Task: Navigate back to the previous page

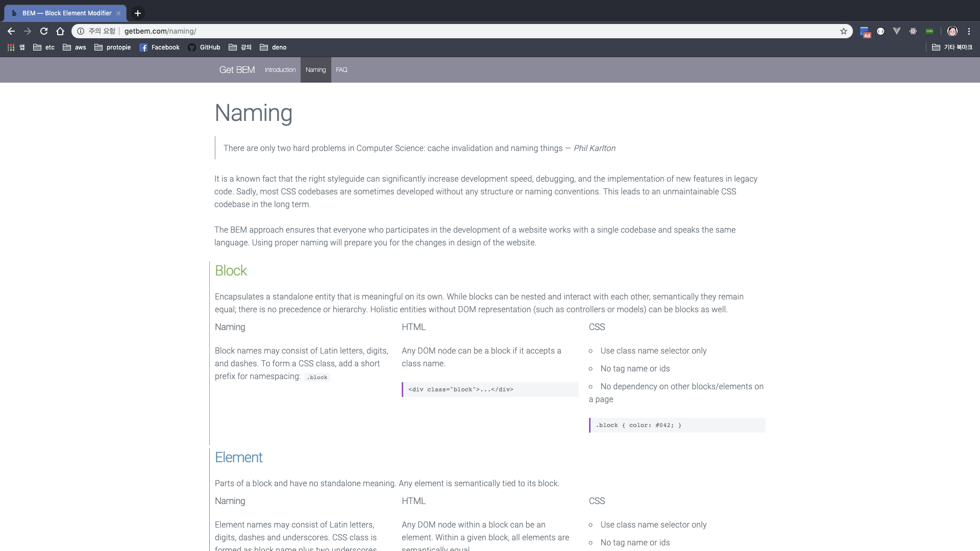Action: coord(11,31)
